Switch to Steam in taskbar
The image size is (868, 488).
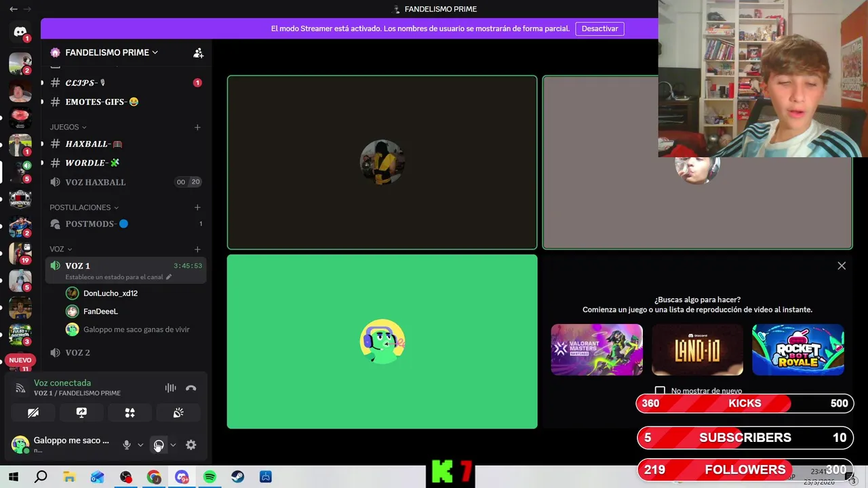238,477
